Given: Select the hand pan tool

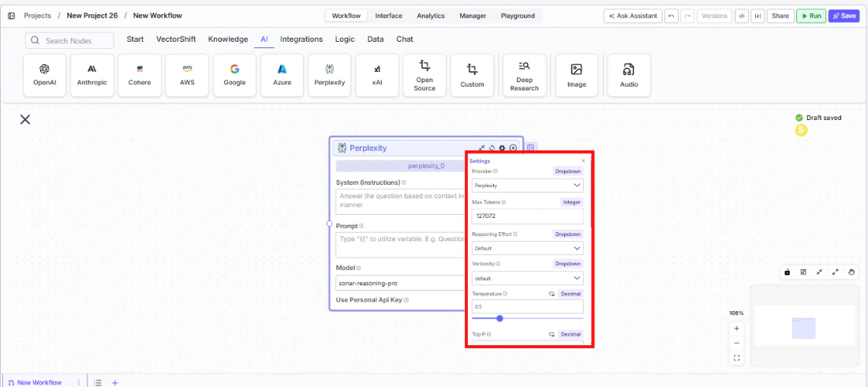Looking at the screenshot, I should coord(851,272).
